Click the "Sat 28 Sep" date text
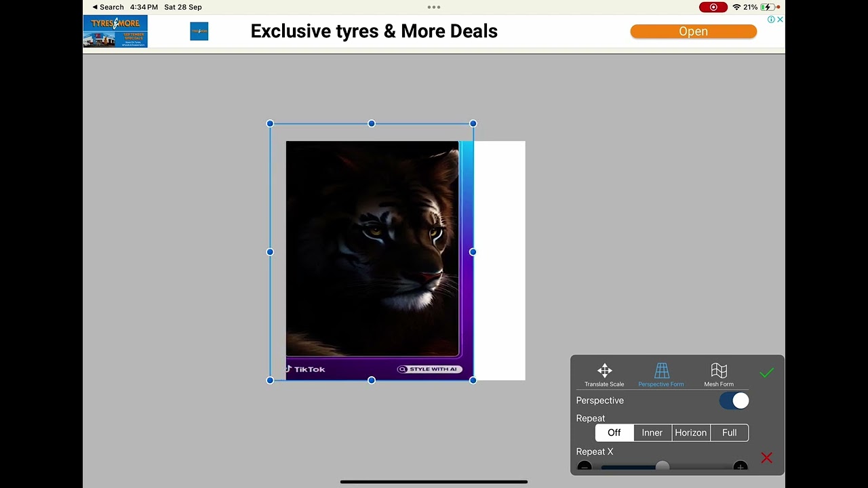 tap(183, 7)
